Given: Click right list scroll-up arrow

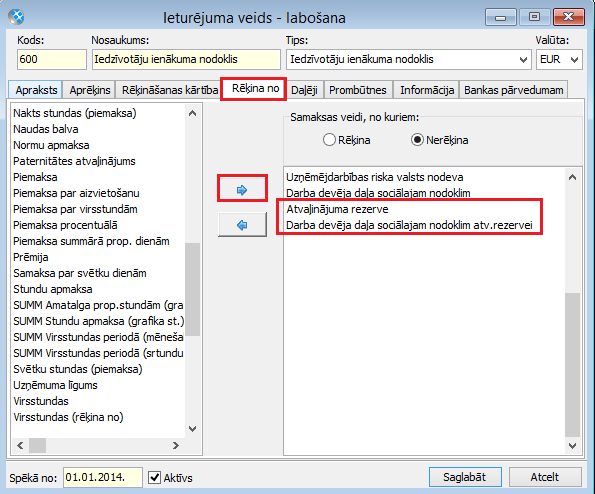Looking at the screenshot, I should click(x=573, y=177).
